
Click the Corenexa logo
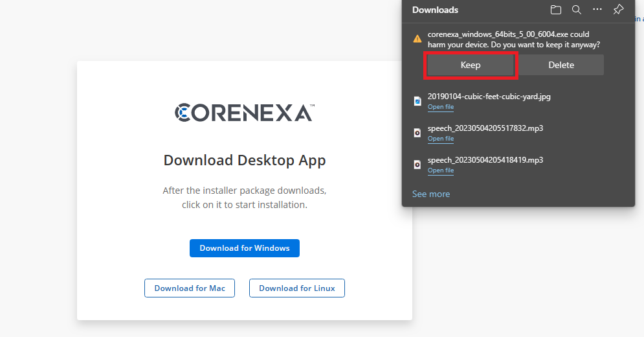pyautogui.click(x=245, y=113)
